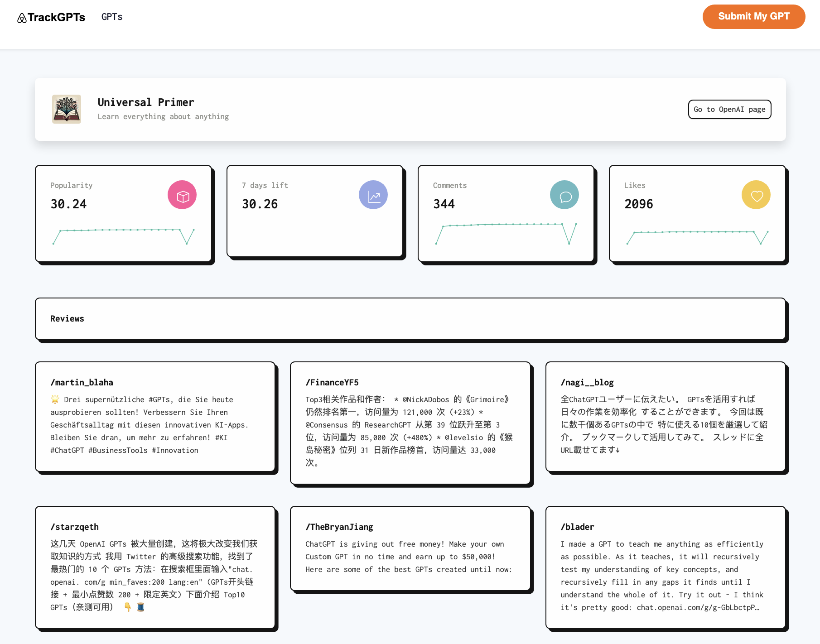Click the 7 days lift value 30.26
Screen dimensions: 820x644
pyautogui.click(x=260, y=204)
